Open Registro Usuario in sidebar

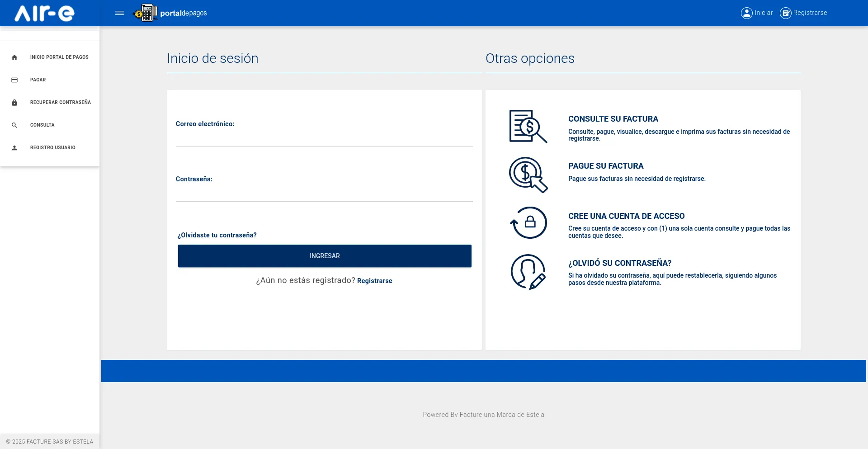(52, 148)
